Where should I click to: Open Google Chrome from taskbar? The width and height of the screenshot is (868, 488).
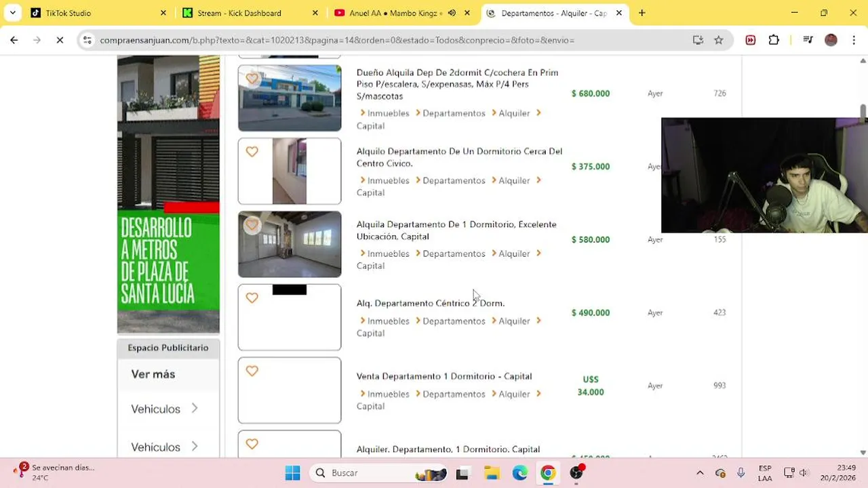548,473
